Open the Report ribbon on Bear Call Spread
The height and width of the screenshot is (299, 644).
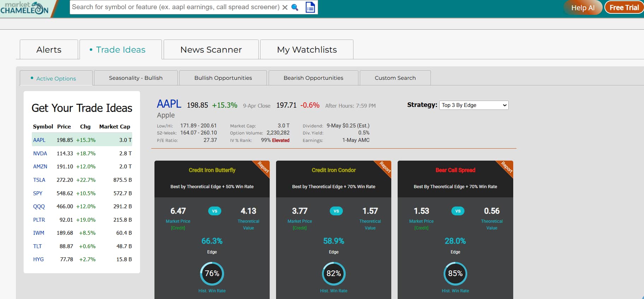[x=507, y=167]
